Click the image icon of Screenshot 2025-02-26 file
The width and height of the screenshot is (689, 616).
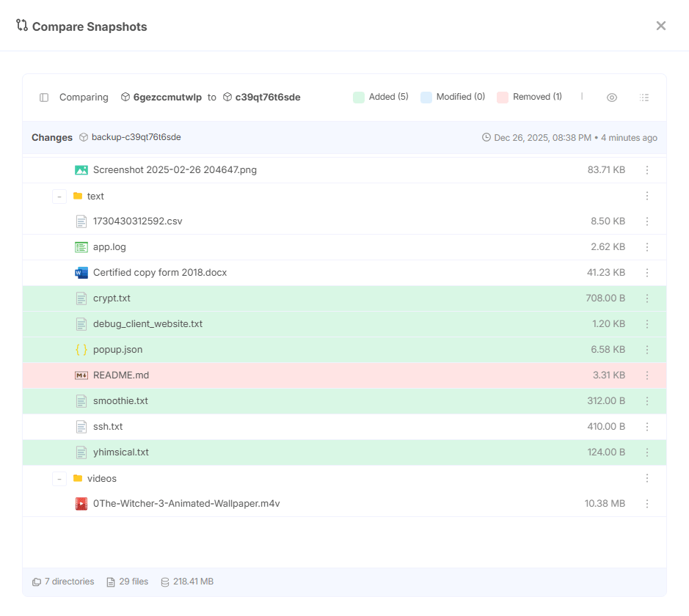tap(81, 170)
